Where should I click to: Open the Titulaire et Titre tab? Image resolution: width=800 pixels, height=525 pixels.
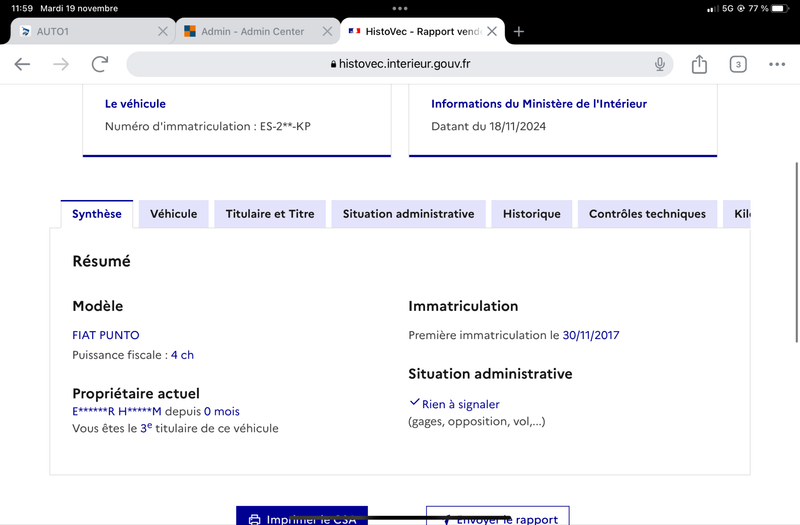click(x=270, y=214)
